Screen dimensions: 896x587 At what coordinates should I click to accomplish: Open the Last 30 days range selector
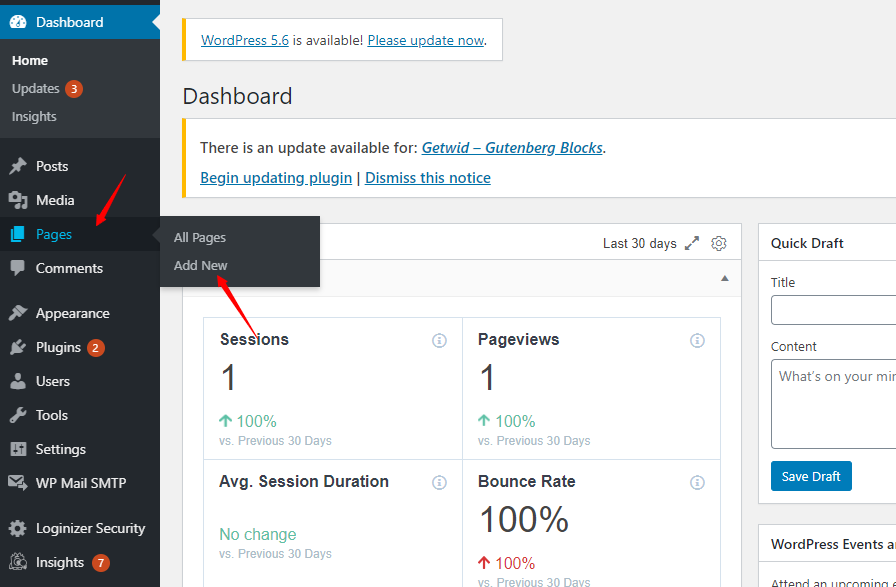click(x=639, y=243)
